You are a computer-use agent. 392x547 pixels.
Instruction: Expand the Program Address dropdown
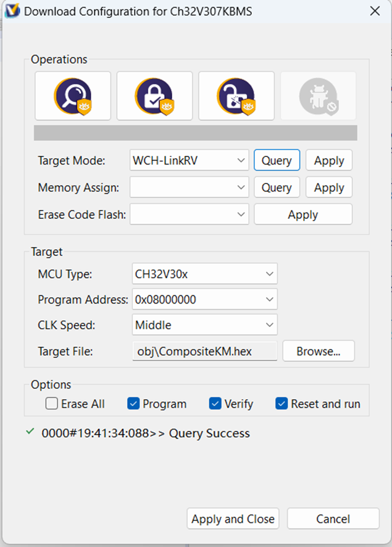[x=204, y=299]
